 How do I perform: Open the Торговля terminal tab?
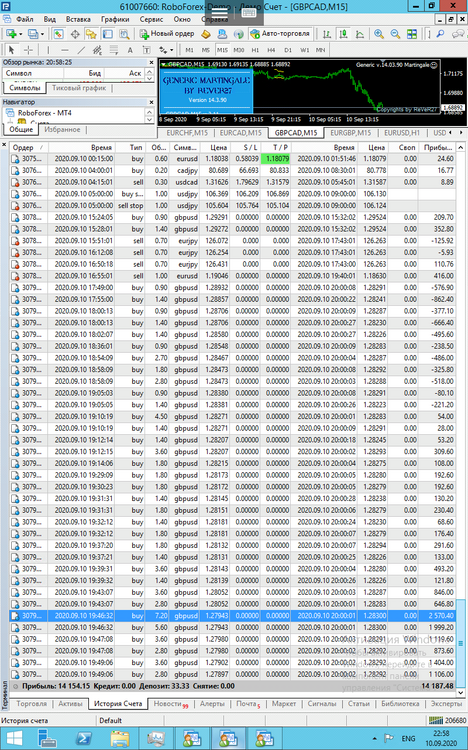click(x=32, y=704)
